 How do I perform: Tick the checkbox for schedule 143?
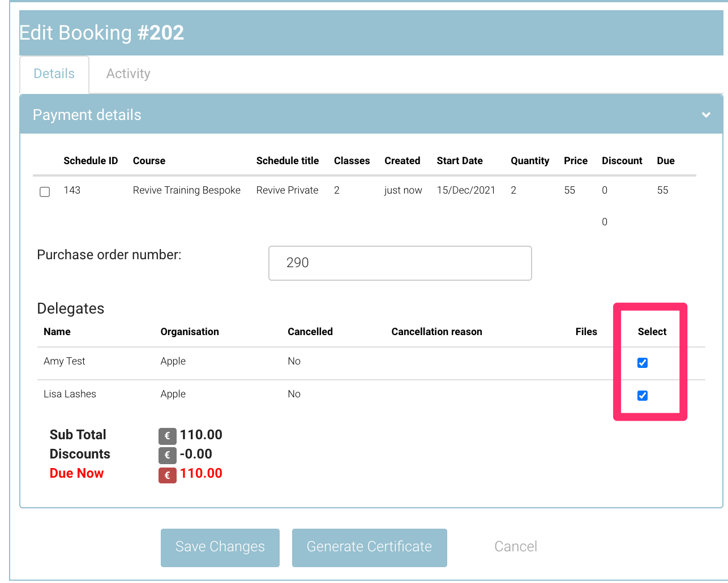[x=45, y=192]
